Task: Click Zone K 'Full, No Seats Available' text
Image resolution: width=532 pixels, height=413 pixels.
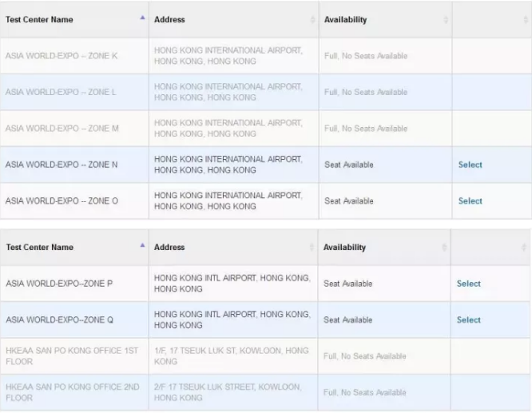Action: coord(366,56)
